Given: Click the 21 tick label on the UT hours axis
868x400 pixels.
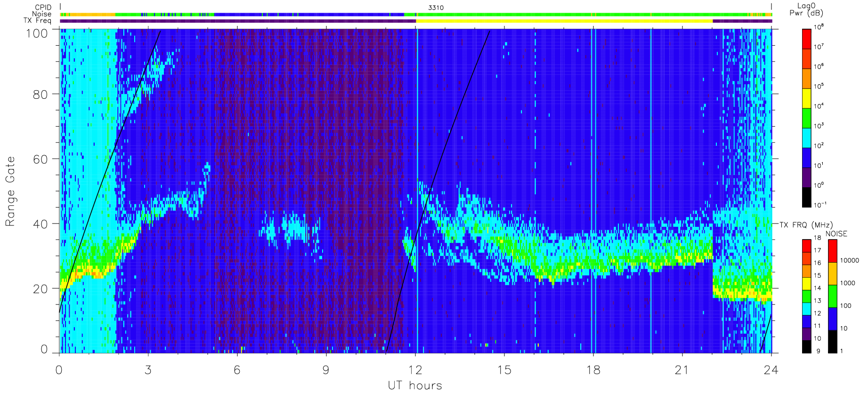Looking at the screenshot, I should (x=682, y=370).
